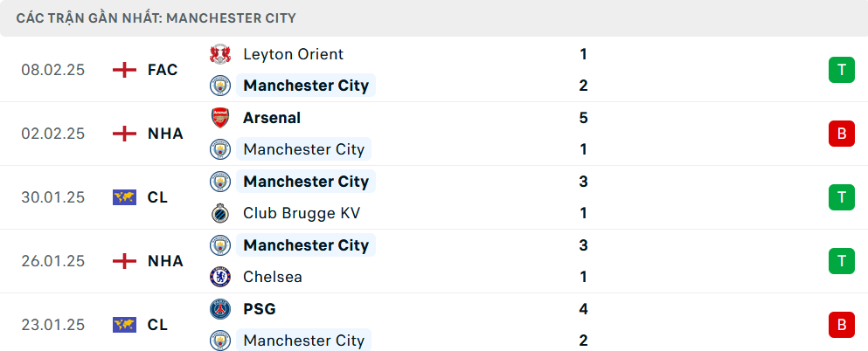Click green T badge for 08.02.25 match

pos(841,70)
